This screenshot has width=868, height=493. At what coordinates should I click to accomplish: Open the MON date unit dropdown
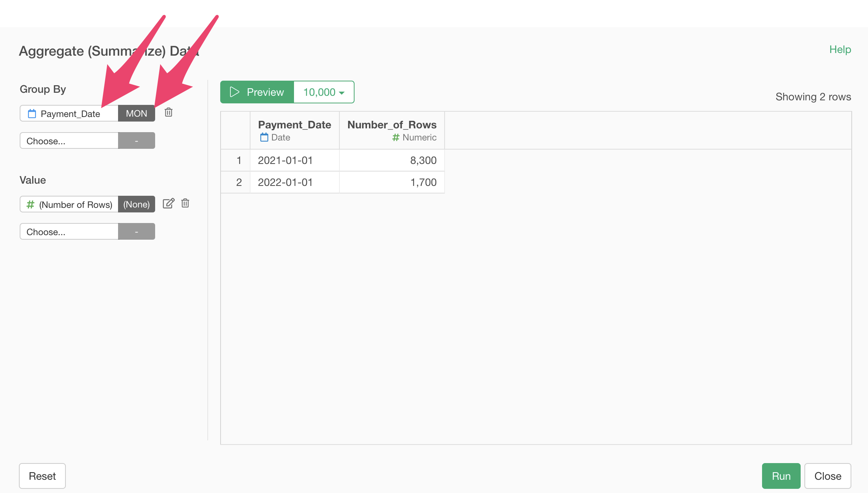pos(136,113)
